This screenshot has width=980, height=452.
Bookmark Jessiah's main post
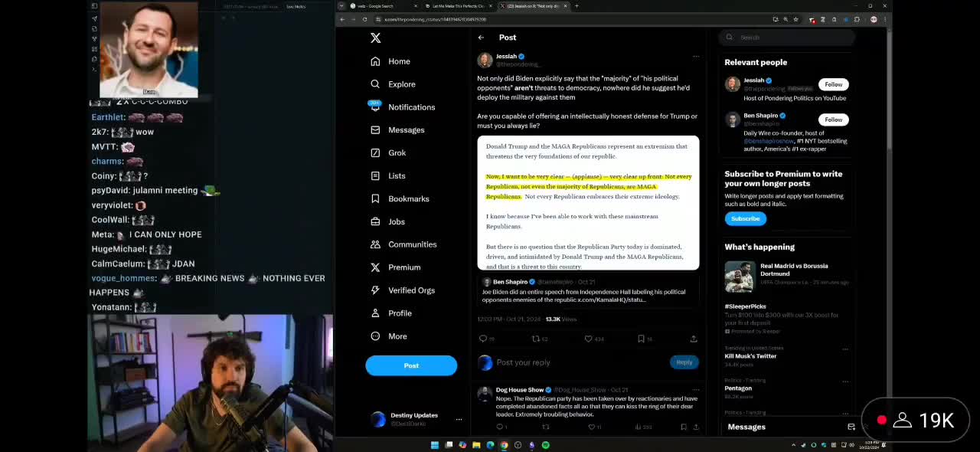641,339
